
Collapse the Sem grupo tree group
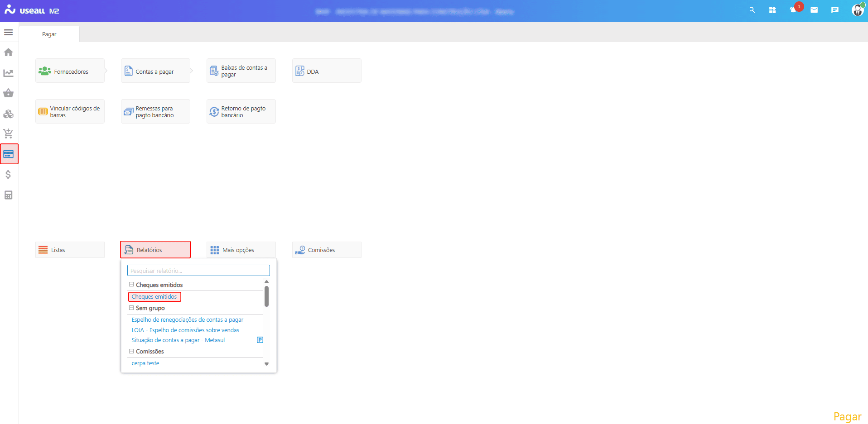tap(131, 308)
